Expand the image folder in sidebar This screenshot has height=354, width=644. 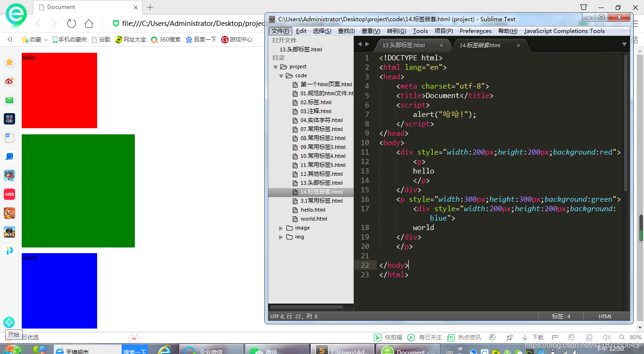[x=281, y=228]
